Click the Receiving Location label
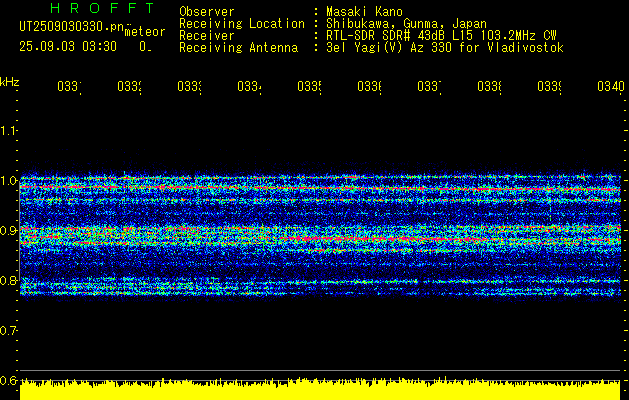The image size is (629, 400). (242, 24)
